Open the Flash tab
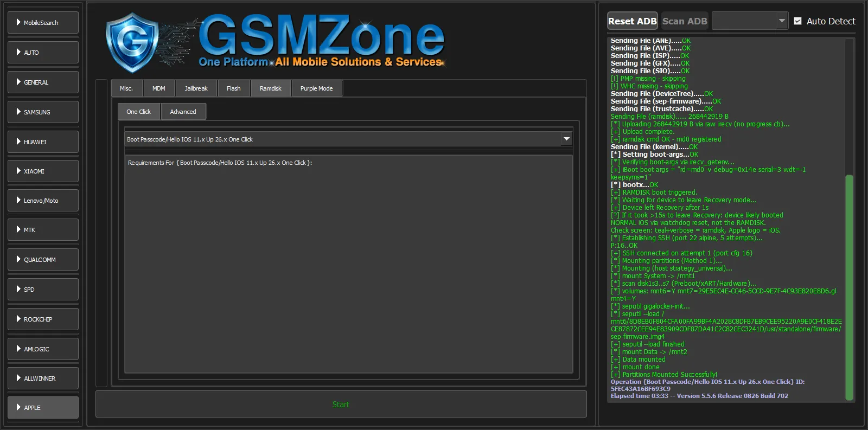This screenshot has width=868, height=430. click(234, 88)
